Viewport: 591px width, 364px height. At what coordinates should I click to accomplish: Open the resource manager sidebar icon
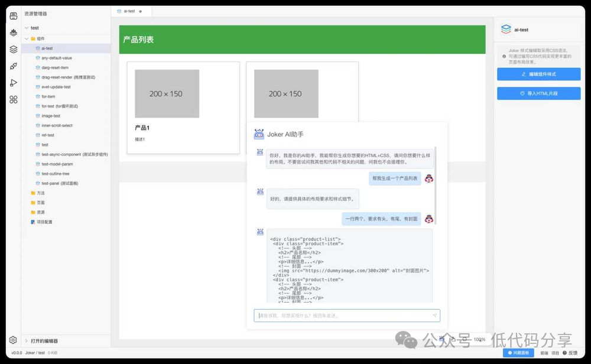(13, 16)
